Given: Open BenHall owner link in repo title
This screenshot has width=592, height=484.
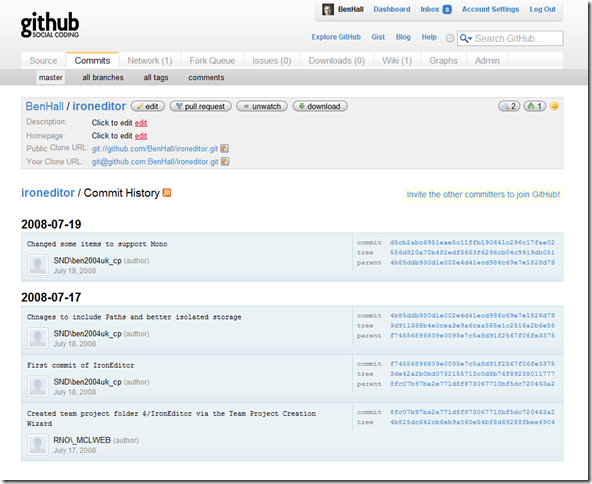Looking at the screenshot, I should click(x=45, y=106).
